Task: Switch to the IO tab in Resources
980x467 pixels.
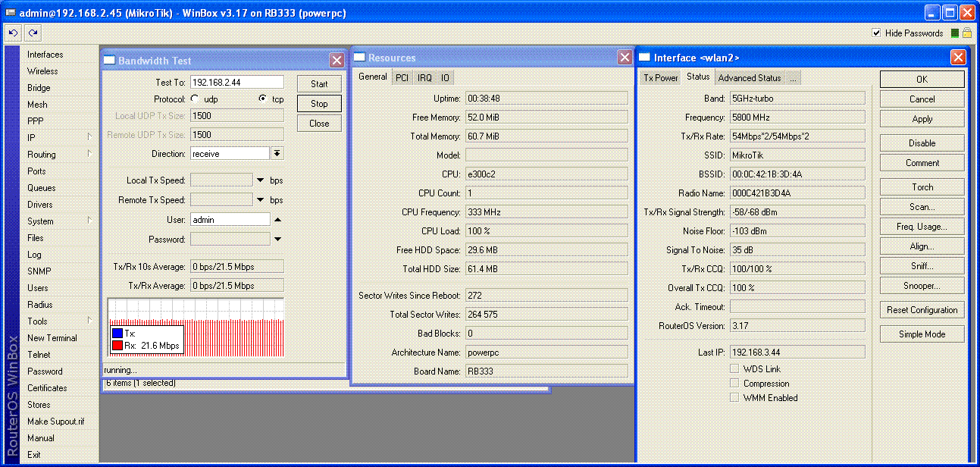Action: [x=445, y=77]
